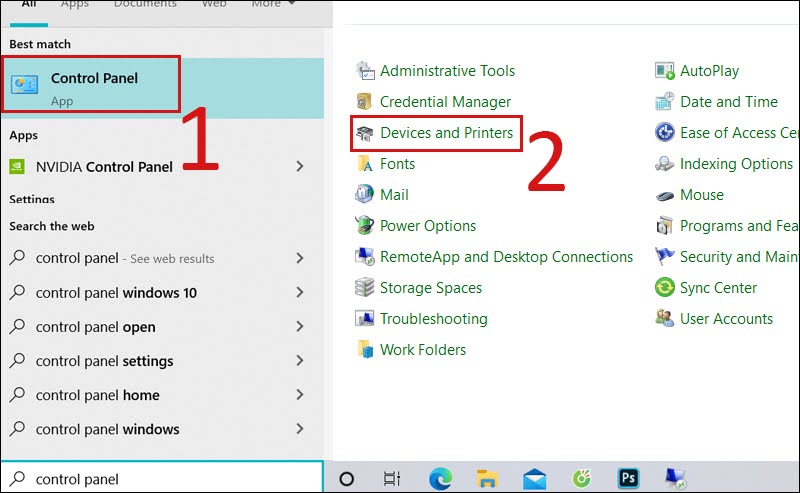Open the More search filter dropdown
This screenshot has width=800, height=493.
(273, 4)
